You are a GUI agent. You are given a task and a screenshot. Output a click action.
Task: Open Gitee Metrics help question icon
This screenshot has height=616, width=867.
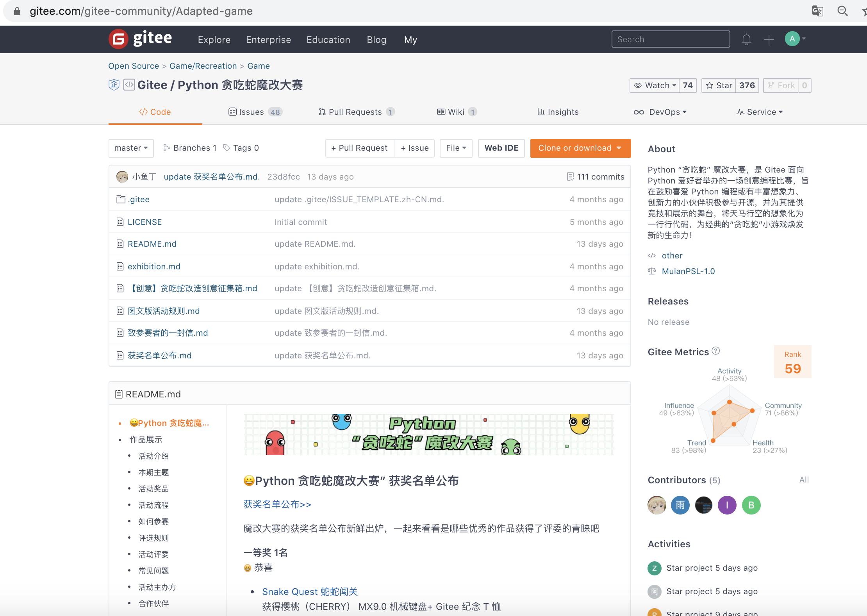715,351
